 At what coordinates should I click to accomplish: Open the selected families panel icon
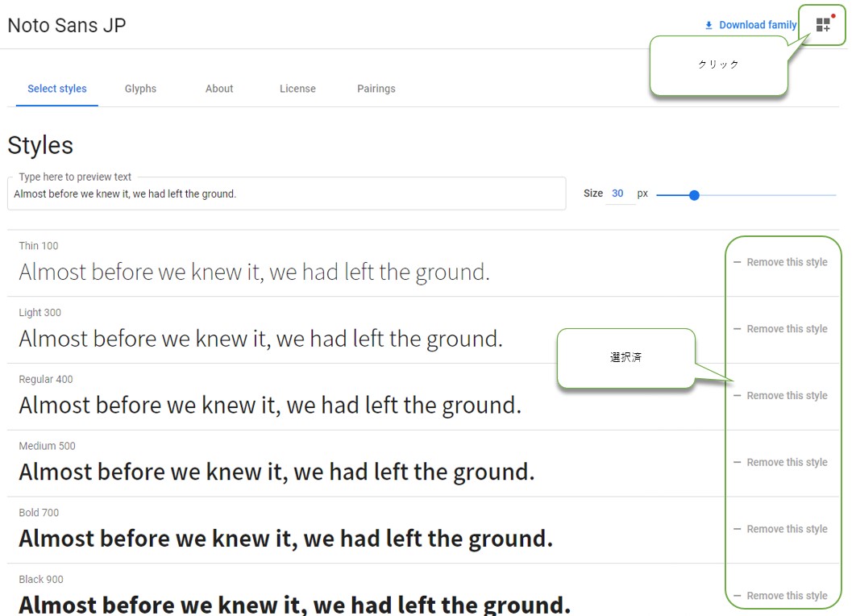coord(823,25)
